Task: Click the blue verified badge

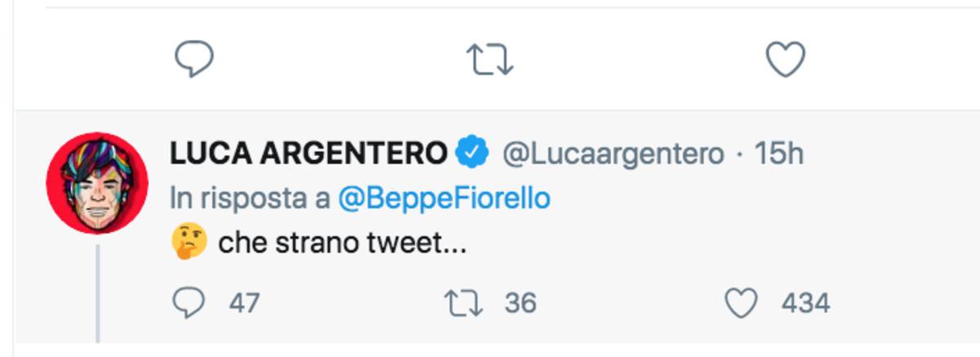Action: pos(472,152)
